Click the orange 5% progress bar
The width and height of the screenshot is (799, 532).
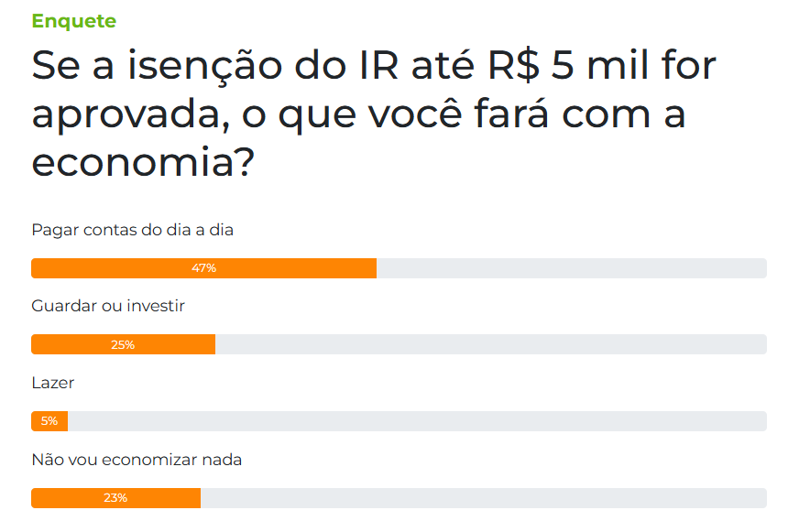[x=49, y=421]
